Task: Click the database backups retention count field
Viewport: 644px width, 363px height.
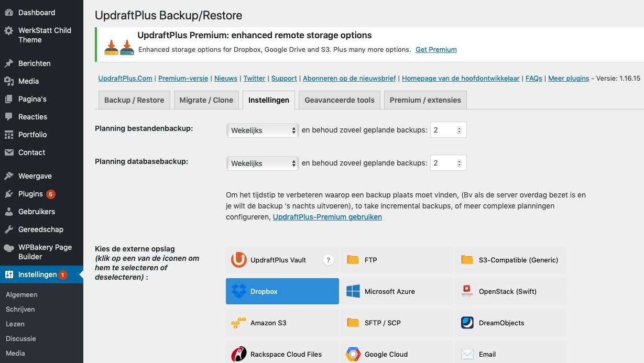Action: point(444,163)
